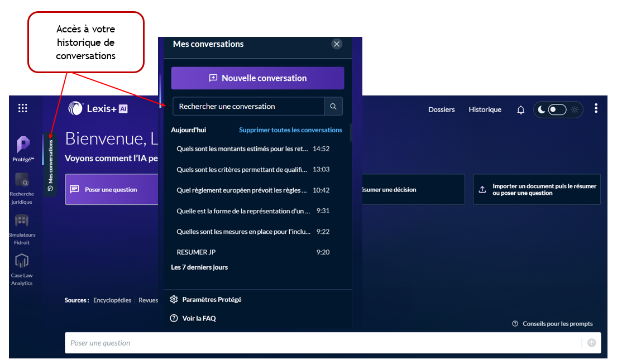Expand the Les 7 derniers jours section
The image size is (622, 364).
(199, 267)
